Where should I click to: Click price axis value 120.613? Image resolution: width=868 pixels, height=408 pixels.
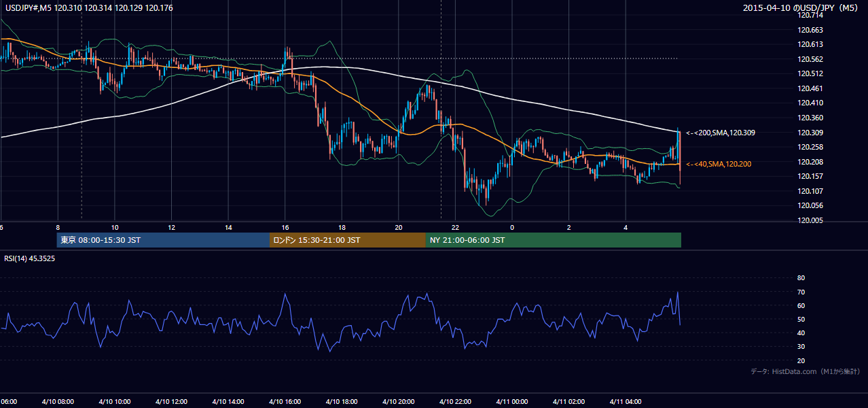[x=812, y=44]
